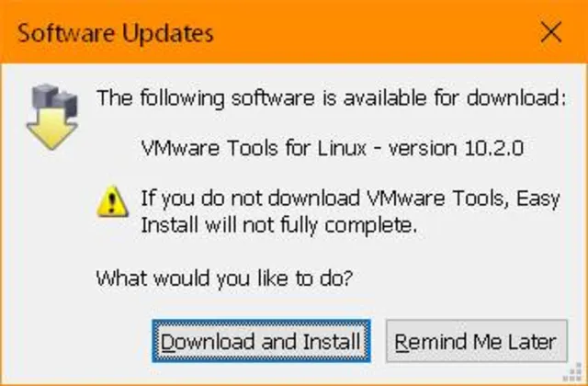588x386 pixels.
Task: Click 'If you do not download VMware Tools' line
Action: [350, 199]
